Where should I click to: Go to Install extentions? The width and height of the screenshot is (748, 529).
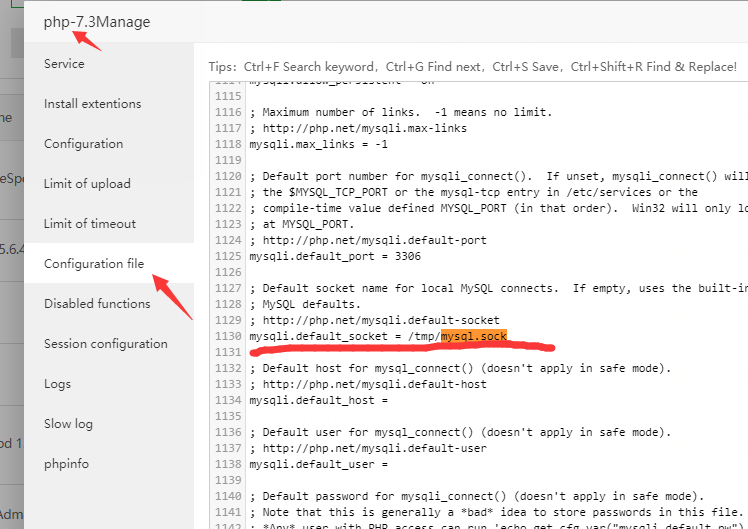(92, 104)
